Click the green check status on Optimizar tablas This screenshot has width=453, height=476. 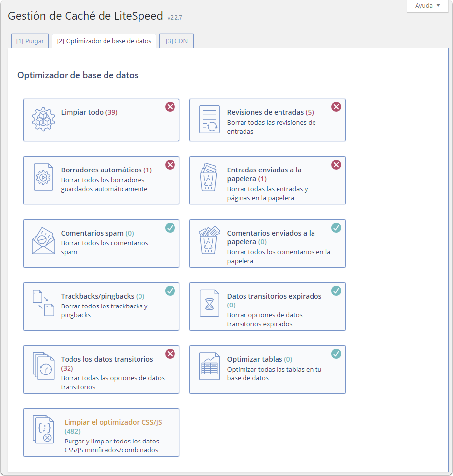coord(336,354)
